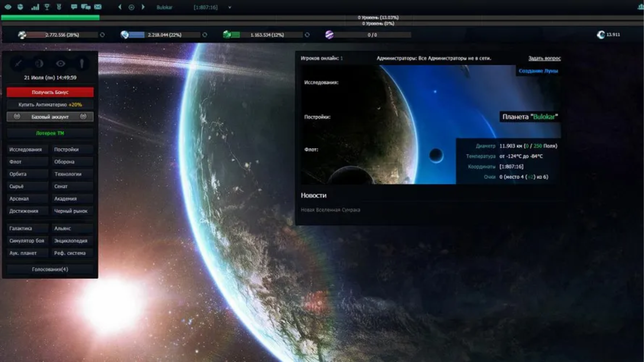Click refresh icon next to metal bar
The image size is (644, 362).
pos(102,35)
